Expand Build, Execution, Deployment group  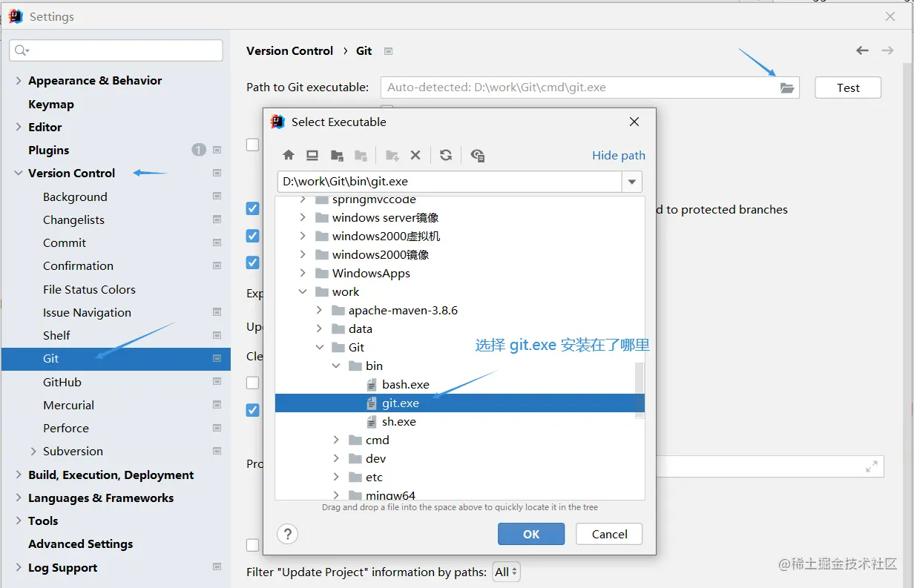coord(19,475)
